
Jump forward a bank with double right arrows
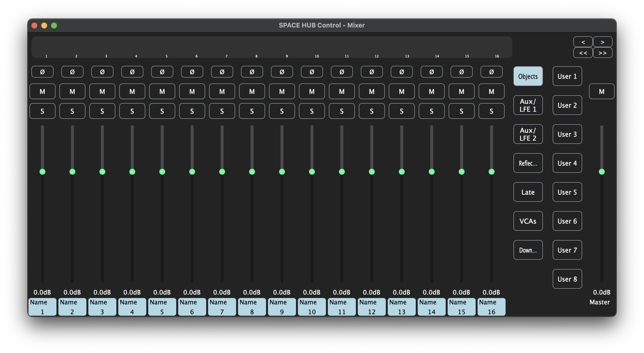coord(602,53)
